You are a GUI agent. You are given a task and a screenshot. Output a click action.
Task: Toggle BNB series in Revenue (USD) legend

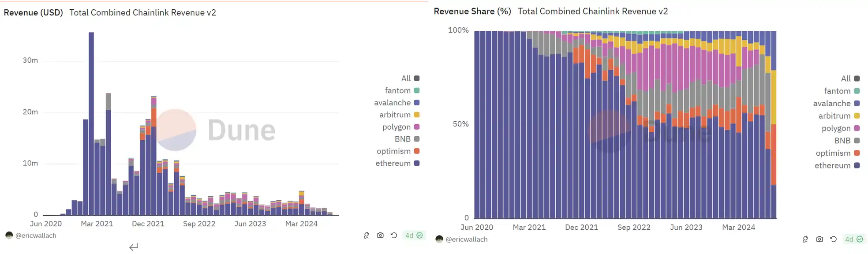click(402, 139)
